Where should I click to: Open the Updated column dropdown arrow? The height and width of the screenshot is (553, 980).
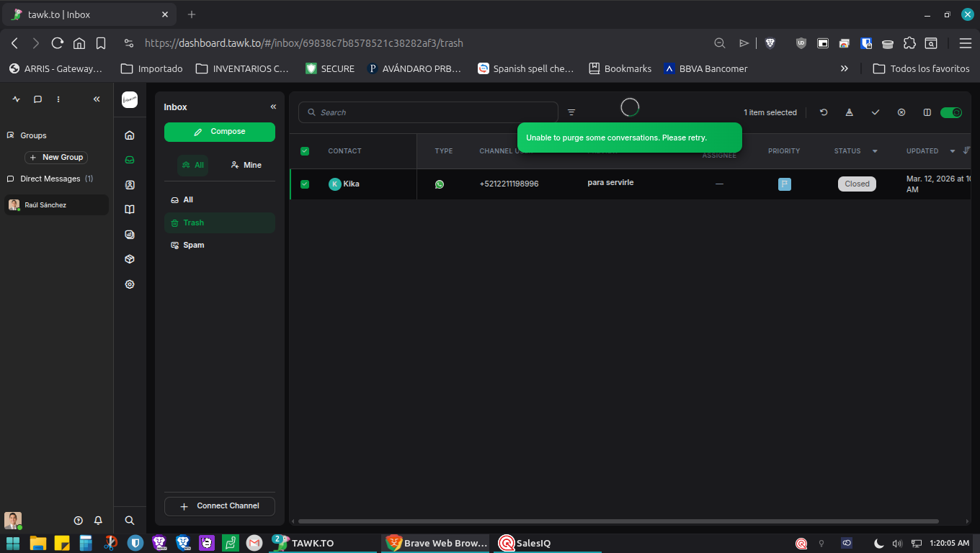point(953,151)
